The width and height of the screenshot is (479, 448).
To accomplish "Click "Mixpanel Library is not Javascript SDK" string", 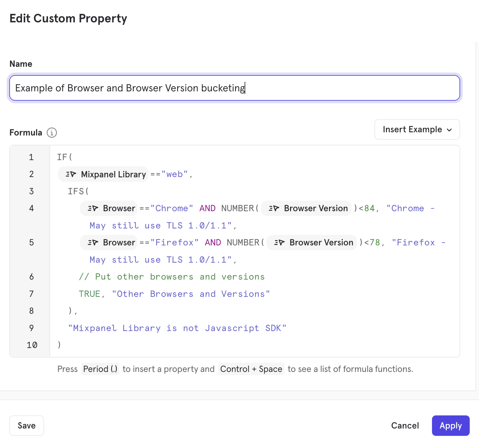I will 177,328.
